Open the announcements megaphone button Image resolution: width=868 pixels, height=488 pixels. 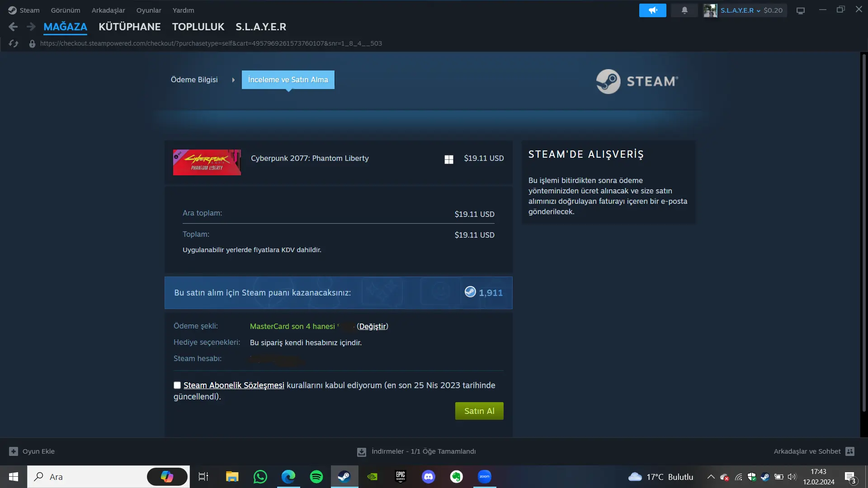[652, 10]
